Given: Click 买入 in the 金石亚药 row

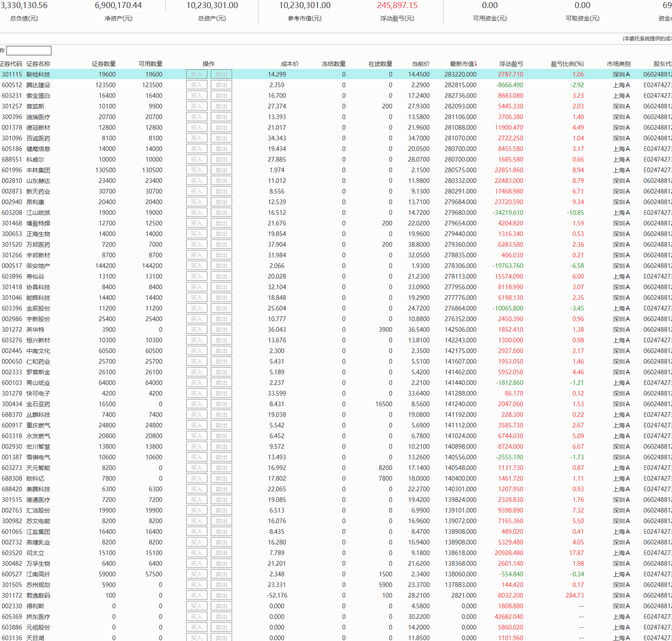Looking at the screenshot, I should click(x=197, y=404).
